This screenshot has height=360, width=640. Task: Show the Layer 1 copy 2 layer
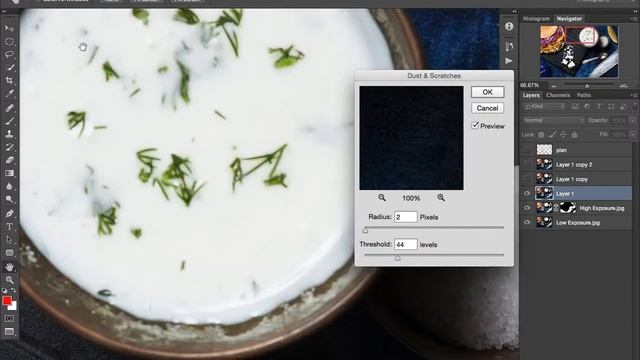527,164
